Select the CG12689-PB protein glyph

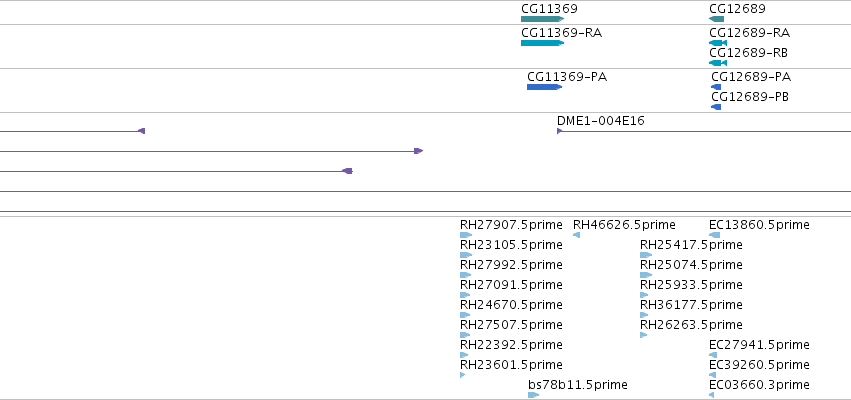[716, 107]
